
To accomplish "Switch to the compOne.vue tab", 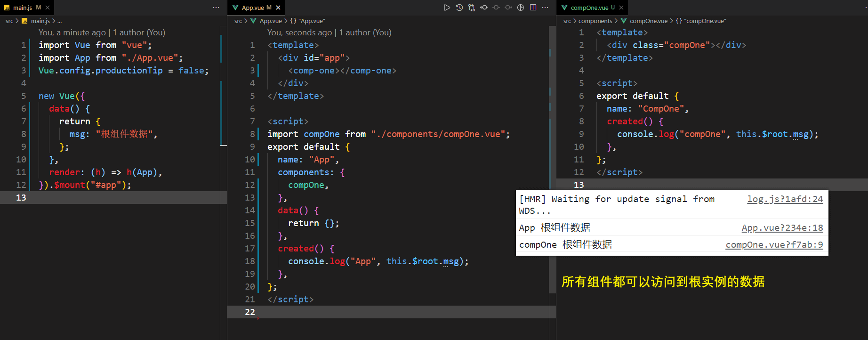I will pyautogui.click(x=592, y=8).
